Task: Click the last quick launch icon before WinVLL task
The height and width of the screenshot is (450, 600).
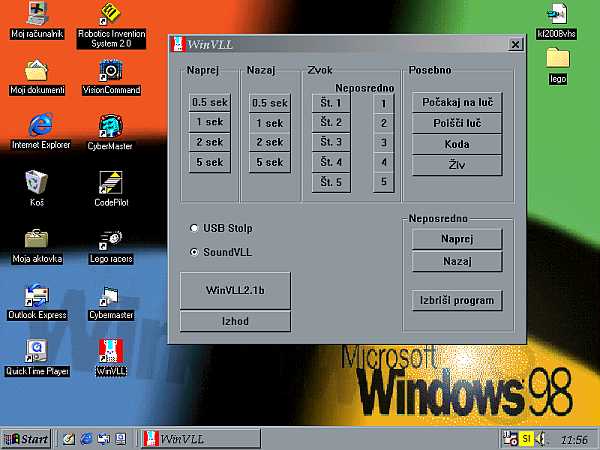Action: coord(121,439)
